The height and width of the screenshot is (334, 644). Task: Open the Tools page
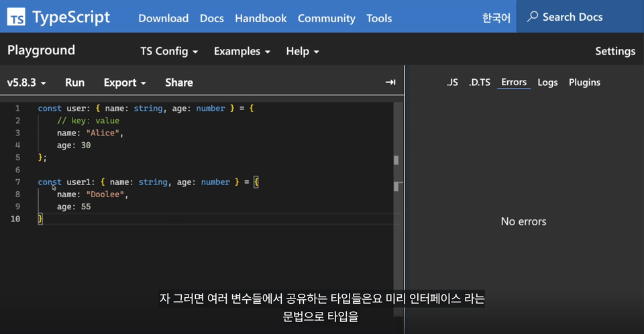(x=379, y=18)
